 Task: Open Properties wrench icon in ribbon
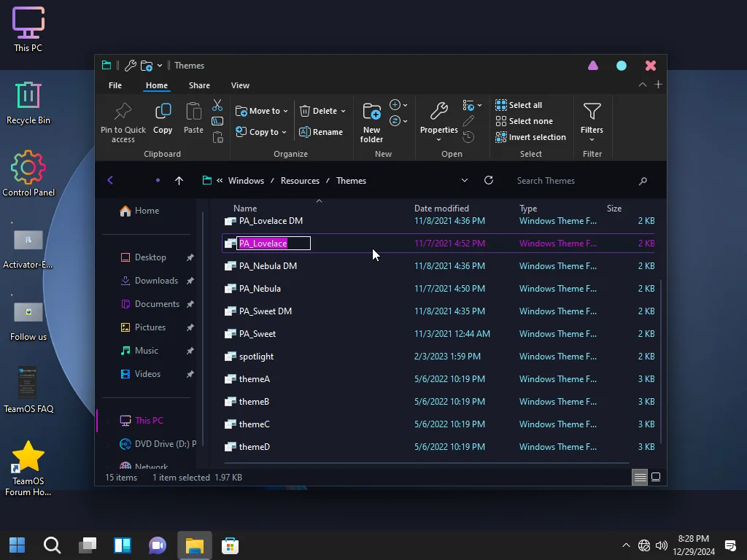coord(438,112)
